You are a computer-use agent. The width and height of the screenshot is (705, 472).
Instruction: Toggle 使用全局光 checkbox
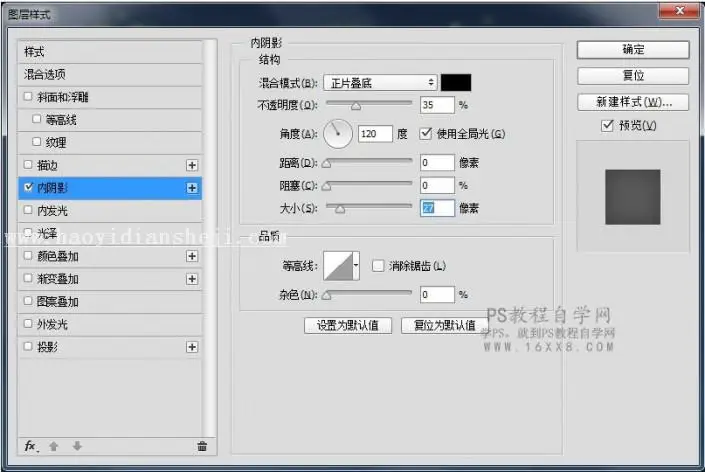pos(425,134)
